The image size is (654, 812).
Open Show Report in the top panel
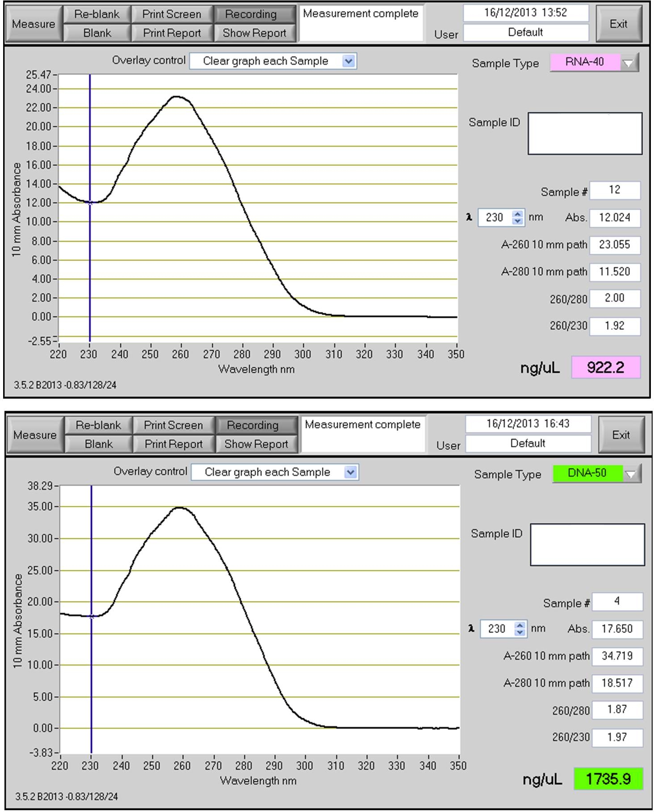click(255, 33)
